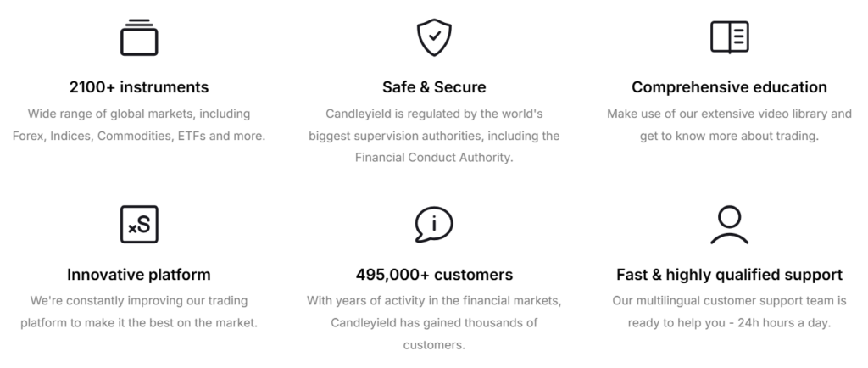Click "Fast & highly qualified support" heading
The height and width of the screenshot is (368, 868).
[x=729, y=275]
